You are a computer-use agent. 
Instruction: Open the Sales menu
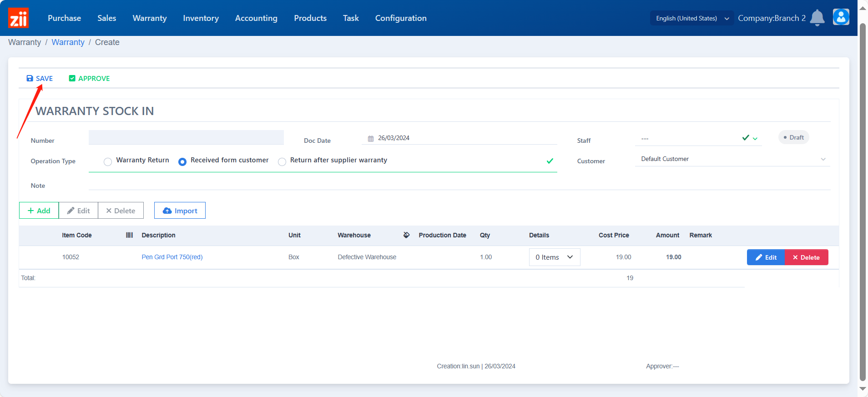pos(106,18)
